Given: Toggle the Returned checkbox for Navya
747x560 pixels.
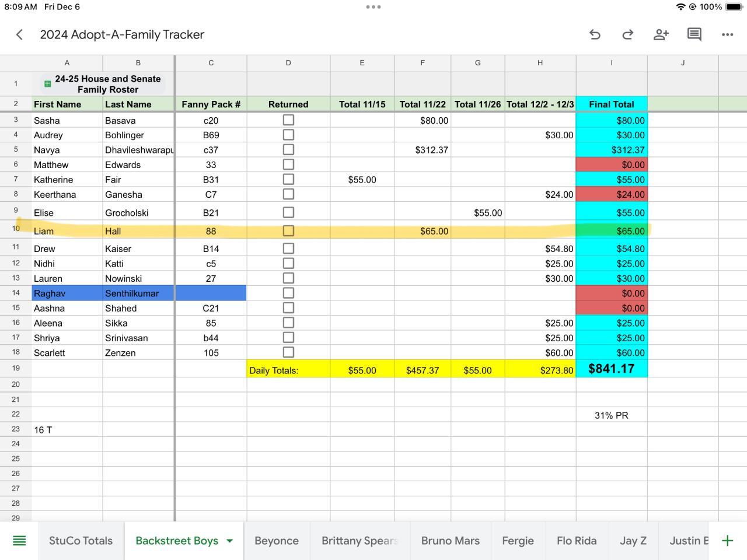Looking at the screenshot, I should pos(288,150).
